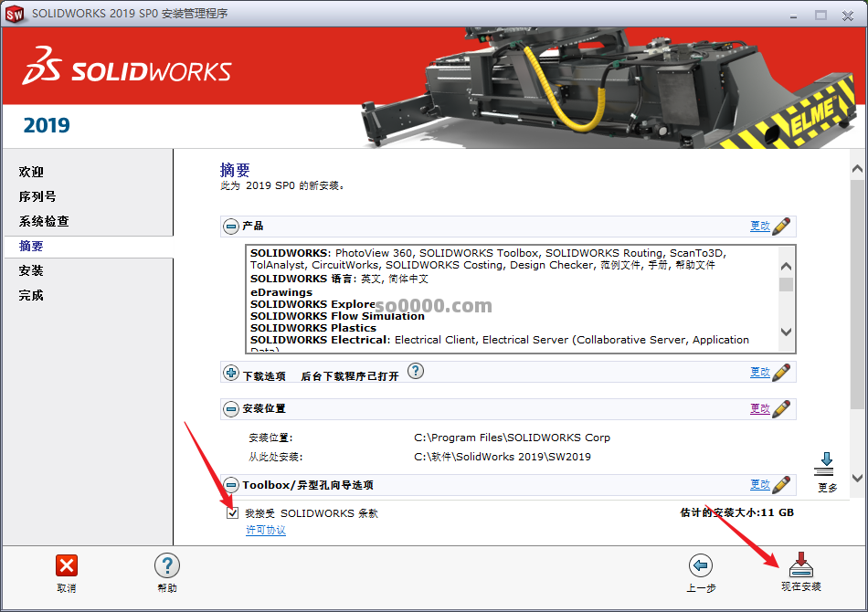Click the product list scrollbar thumb
This screenshot has width=868, height=612.
(786, 284)
